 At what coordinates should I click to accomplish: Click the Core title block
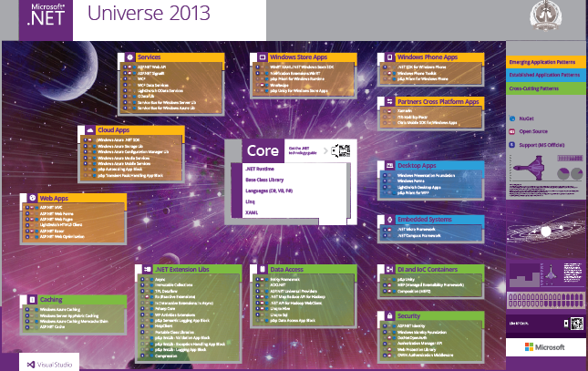point(263,150)
